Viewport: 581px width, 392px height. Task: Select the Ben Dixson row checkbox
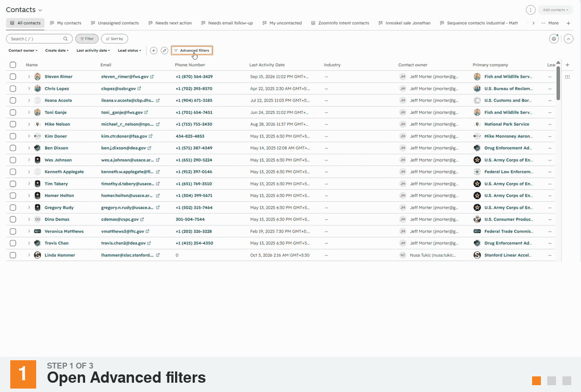13,148
